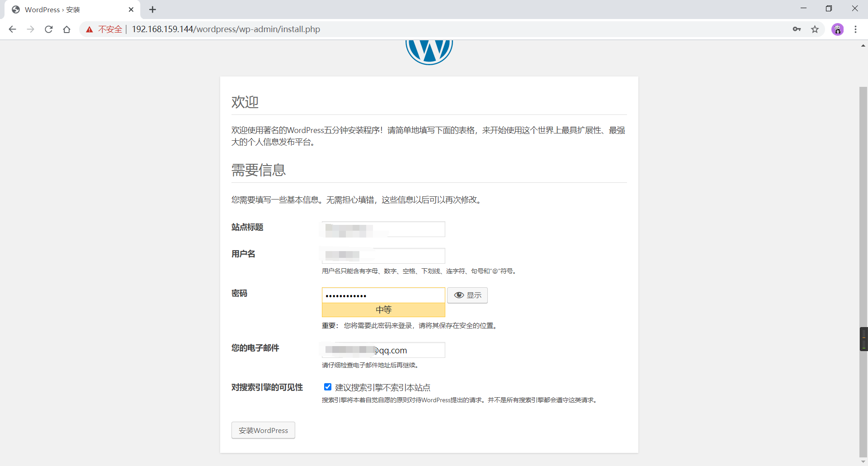Click the password key icon in address bar

click(x=797, y=29)
